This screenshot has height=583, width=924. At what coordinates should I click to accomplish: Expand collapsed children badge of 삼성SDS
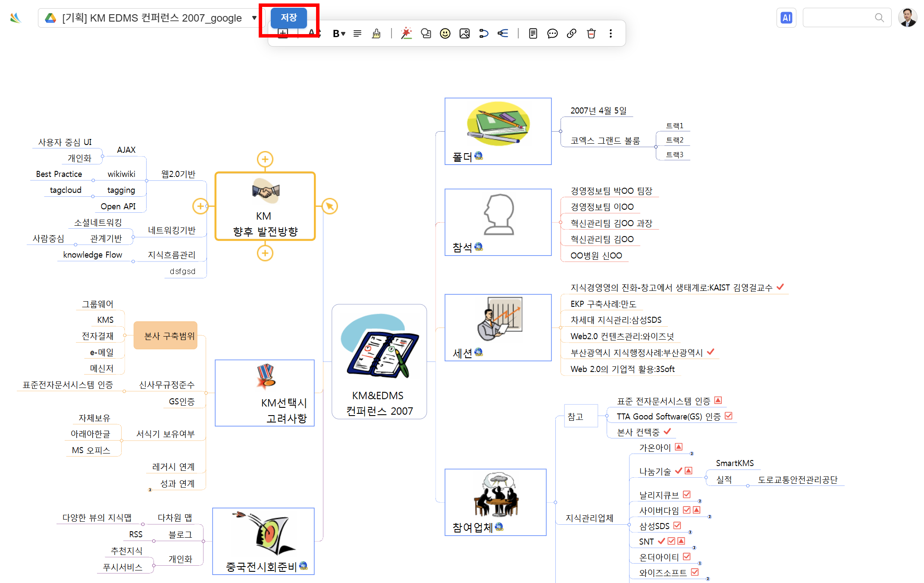click(690, 532)
